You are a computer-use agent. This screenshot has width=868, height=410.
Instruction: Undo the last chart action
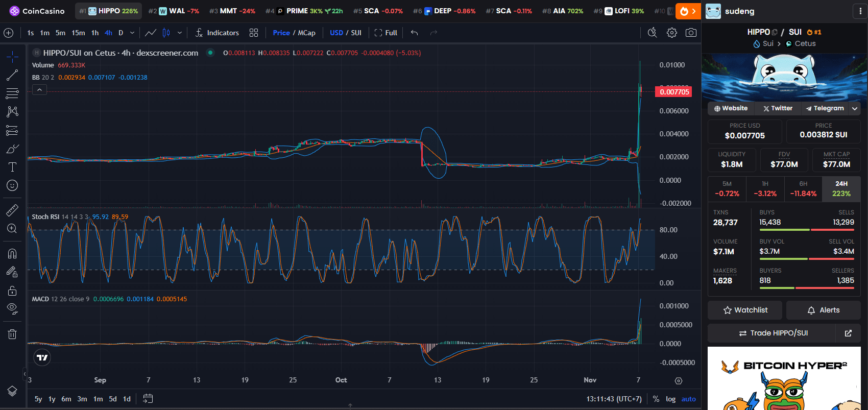tap(415, 33)
